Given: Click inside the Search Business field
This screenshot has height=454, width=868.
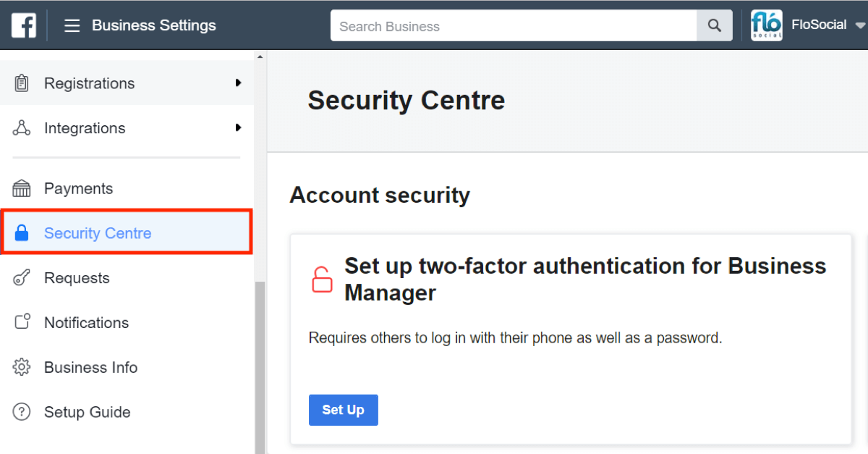Looking at the screenshot, I should pos(514,26).
